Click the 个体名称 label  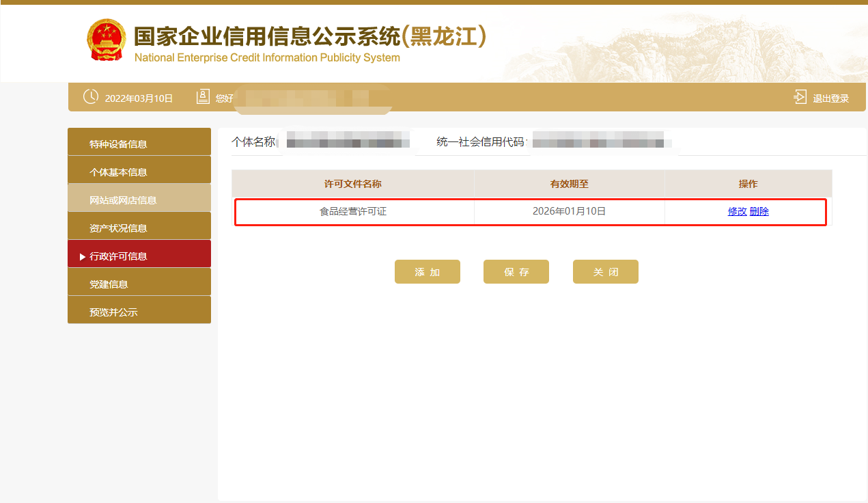[253, 141]
